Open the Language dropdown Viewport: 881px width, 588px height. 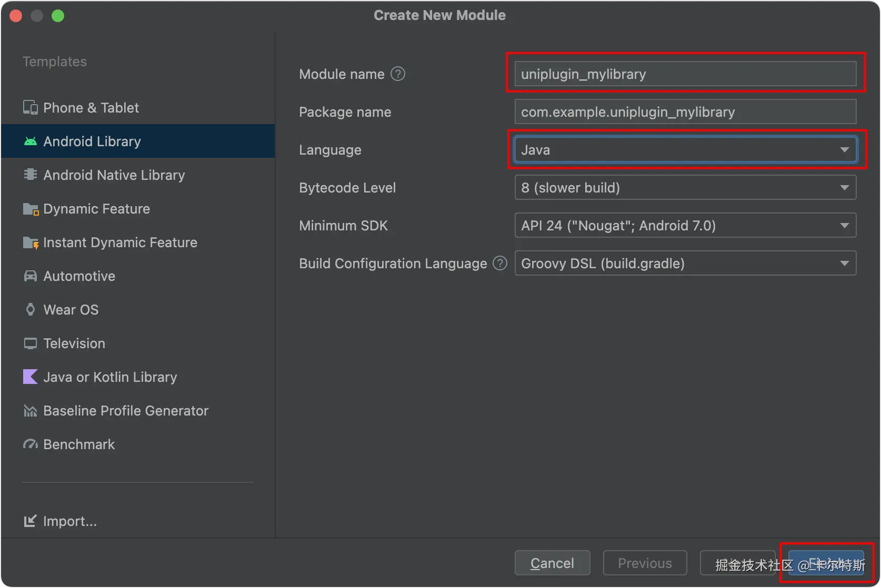pos(685,150)
